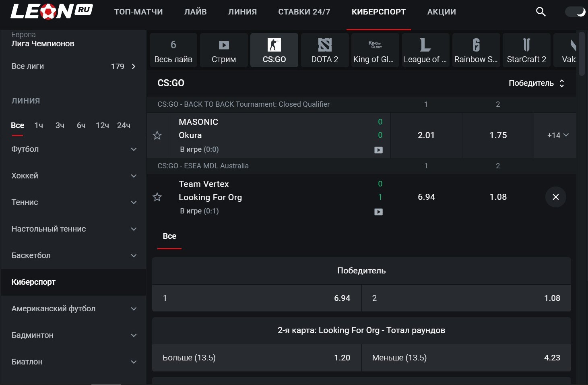Screen dimensions: 588x385
Task: Filter line by 24ч
Action: point(124,126)
